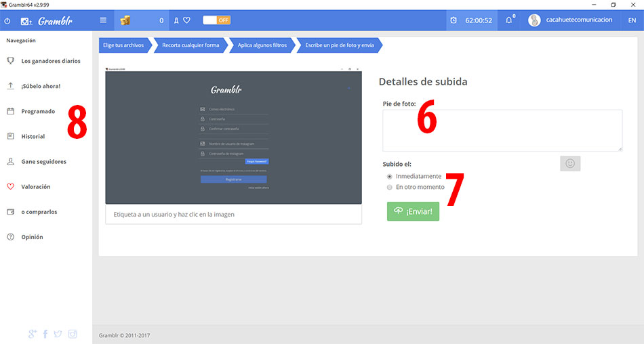Click the upload arrow icon
The width and height of the screenshot is (644, 344).
(x=11, y=86)
